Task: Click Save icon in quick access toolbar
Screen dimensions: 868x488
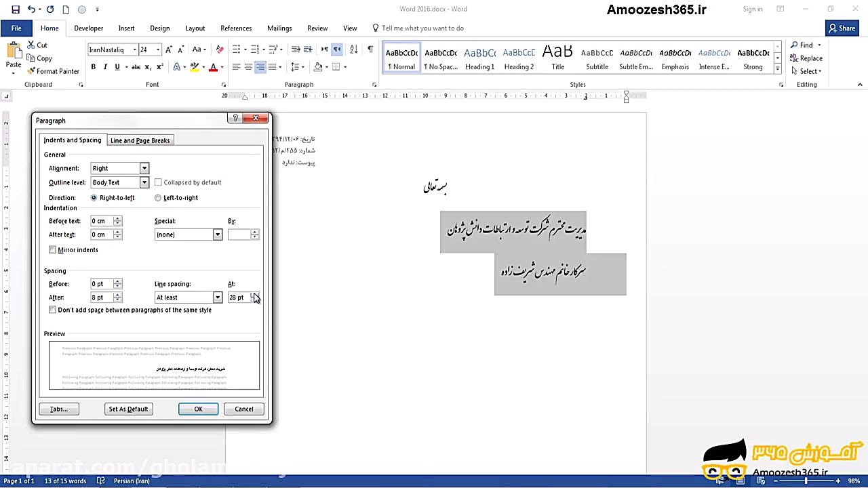Action: pyautogui.click(x=16, y=9)
